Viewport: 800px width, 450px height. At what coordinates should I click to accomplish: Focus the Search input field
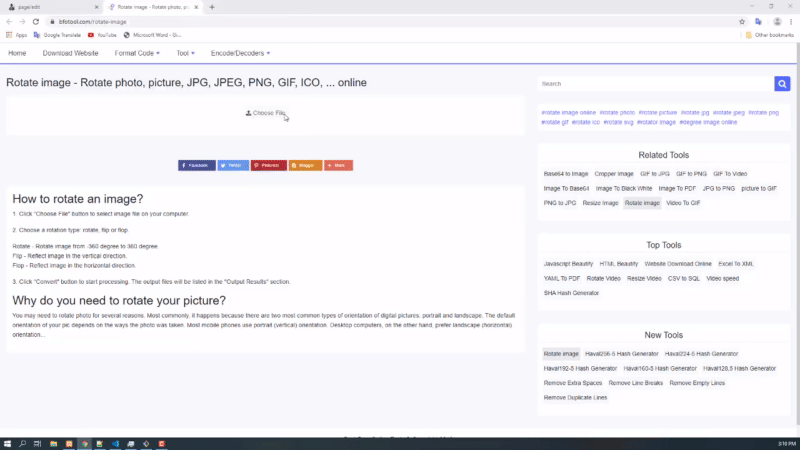656,84
